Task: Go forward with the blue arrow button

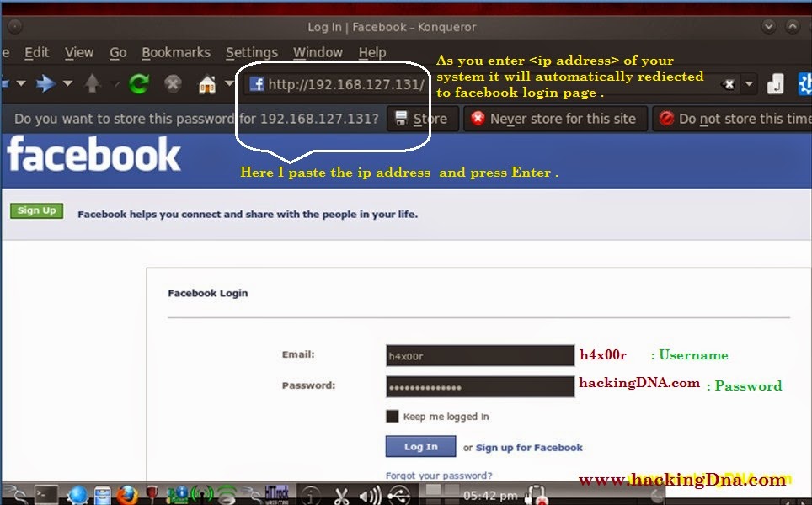Action: [x=46, y=83]
